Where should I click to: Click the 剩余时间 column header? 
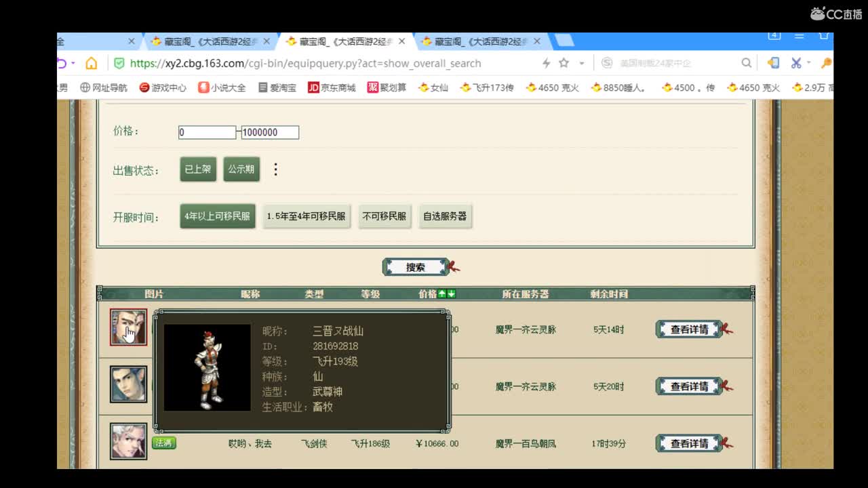[x=609, y=294]
